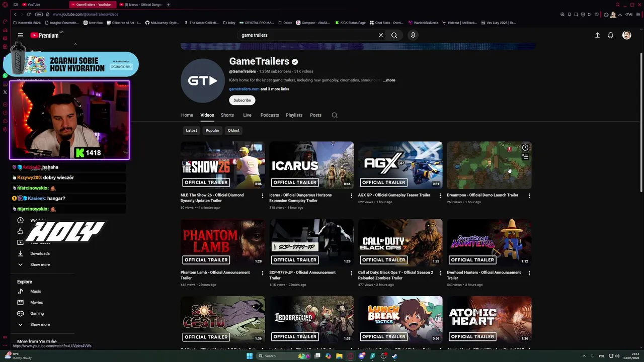Click the game trailers search field
The height and width of the screenshot is (362, 644).
[307, 35]
